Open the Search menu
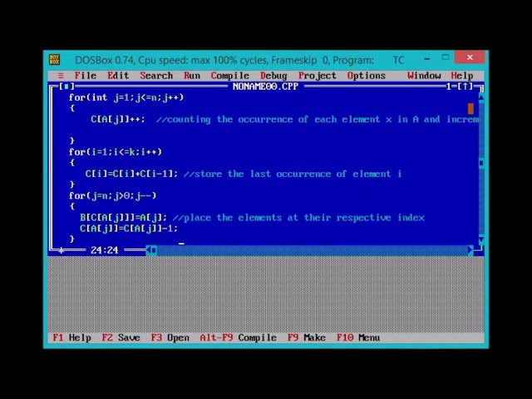Screen dimensions: 532x399 [156, 76]
